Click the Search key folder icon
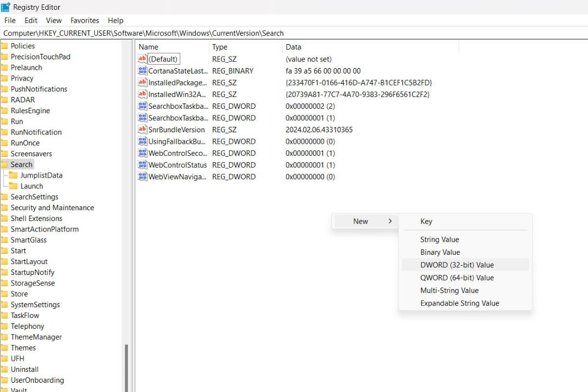Image resolution: width=588 pixels, height=392 pixels. coord(4,164)
